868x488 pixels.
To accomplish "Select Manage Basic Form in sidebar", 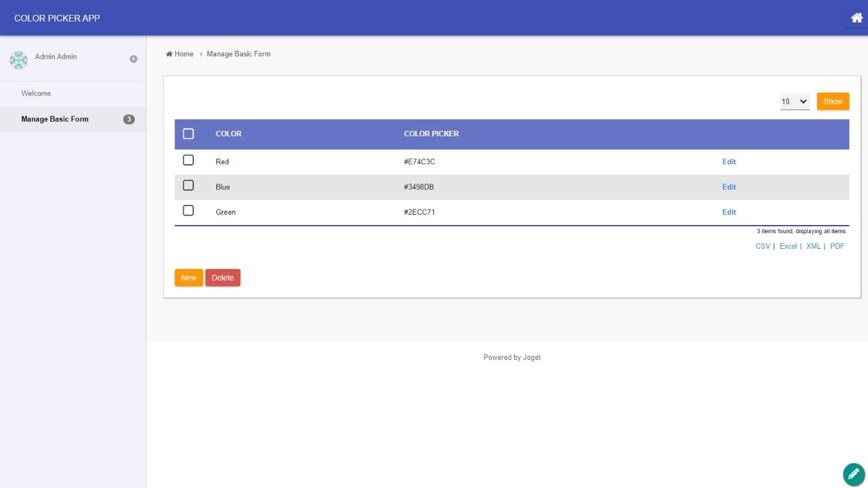I will (55, 119).
